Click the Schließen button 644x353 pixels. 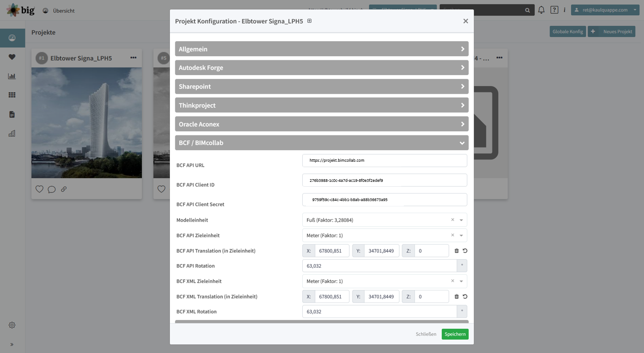426,334
